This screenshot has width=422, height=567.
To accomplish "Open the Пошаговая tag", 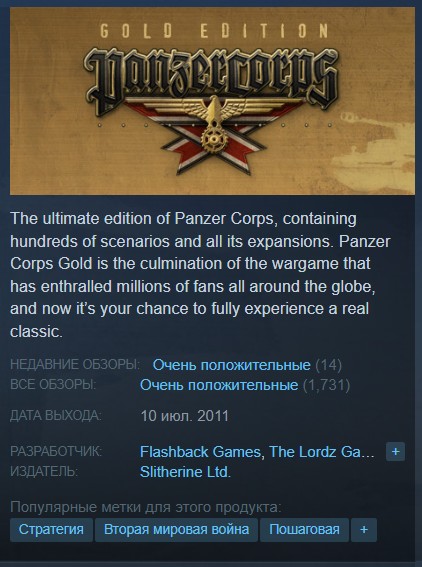I will pyautogui.click(x=304, y=530).
